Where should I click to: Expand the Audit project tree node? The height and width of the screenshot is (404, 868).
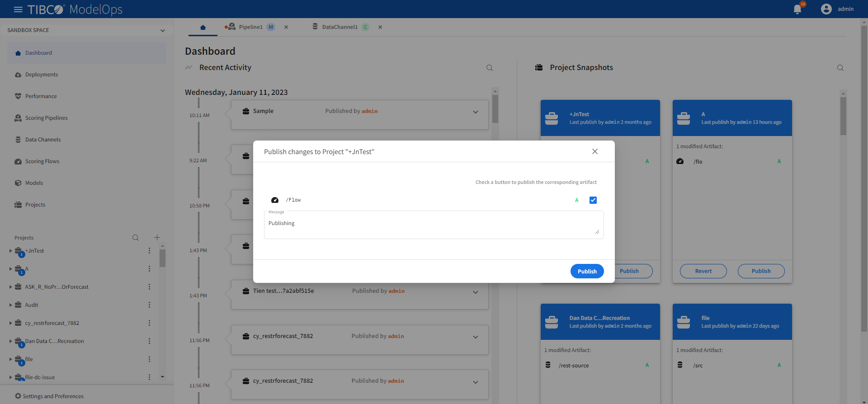click(x=10, y=305)
